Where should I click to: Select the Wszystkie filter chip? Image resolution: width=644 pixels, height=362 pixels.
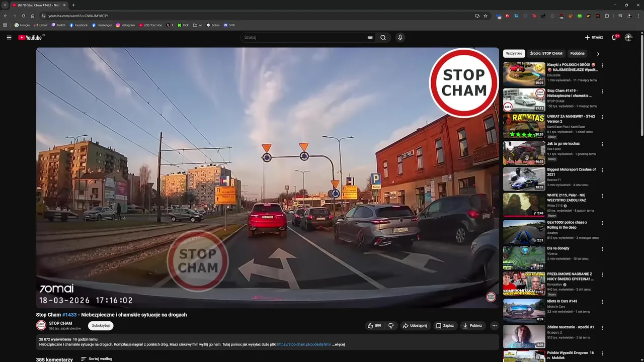tap(514, 53)
